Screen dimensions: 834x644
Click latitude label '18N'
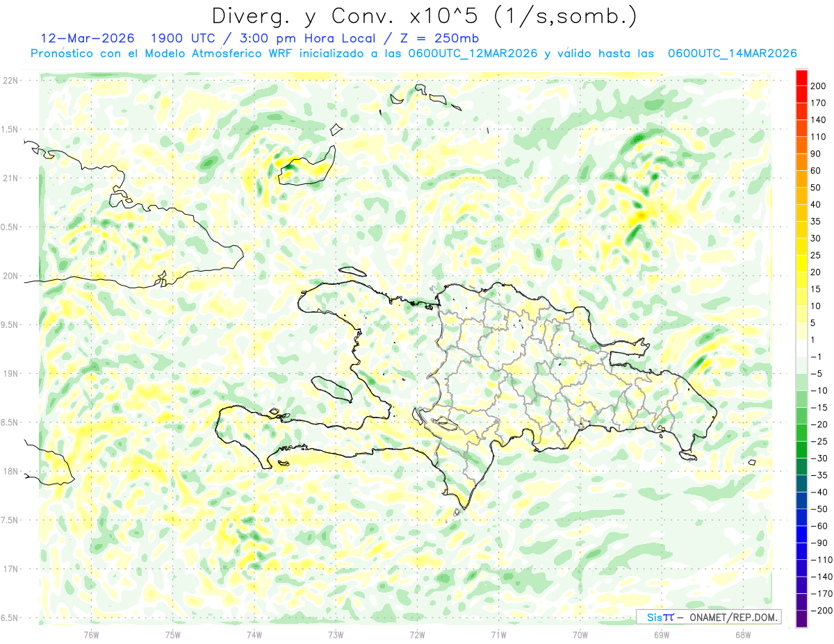10,471
